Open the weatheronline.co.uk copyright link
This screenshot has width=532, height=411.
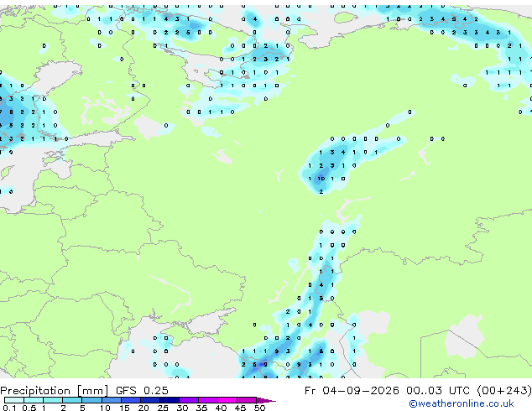tap(461, 403)
